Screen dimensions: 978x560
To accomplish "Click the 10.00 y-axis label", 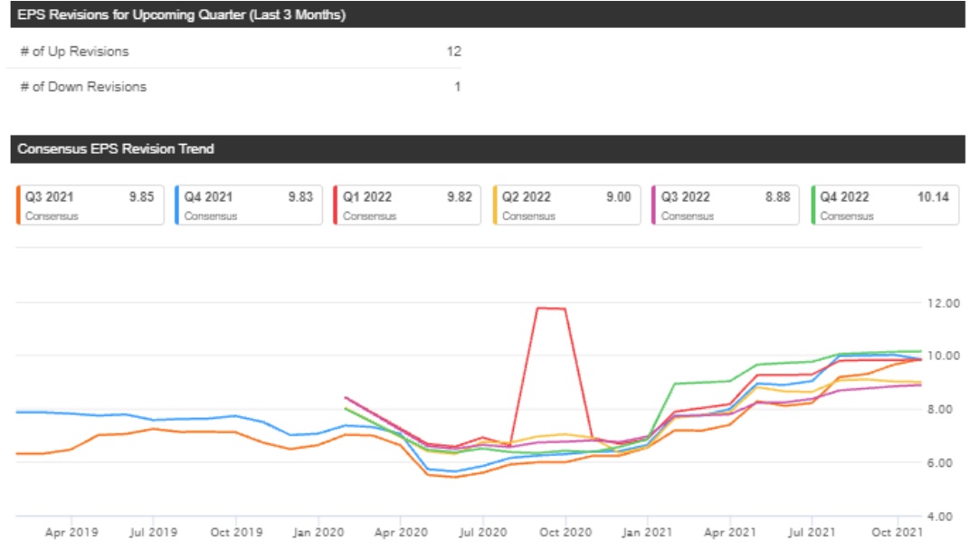I will pos(944,356).
